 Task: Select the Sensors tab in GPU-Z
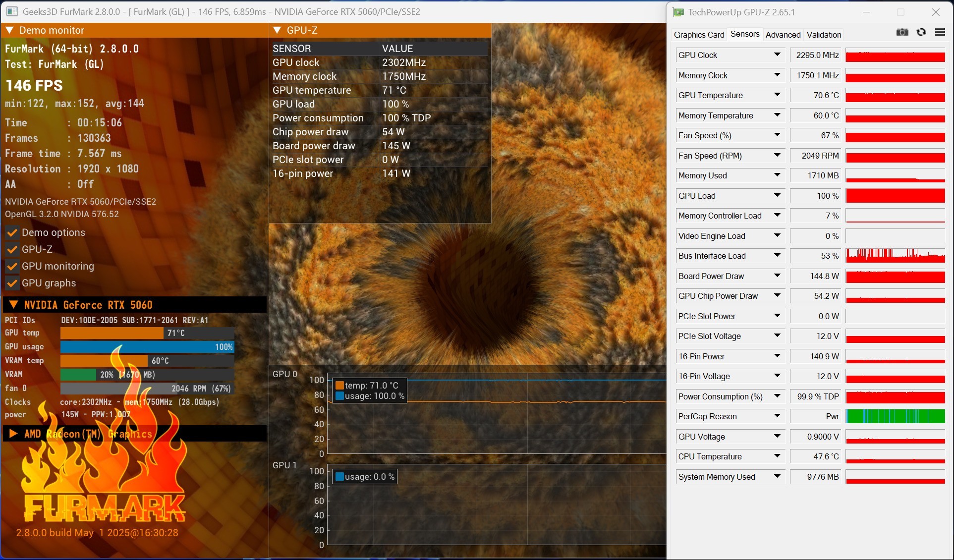click(745, 34)
